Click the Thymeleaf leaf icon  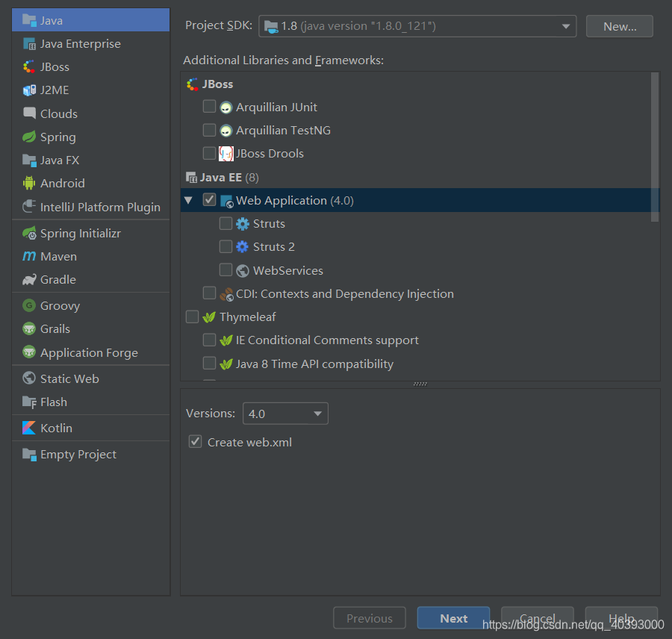209,317
